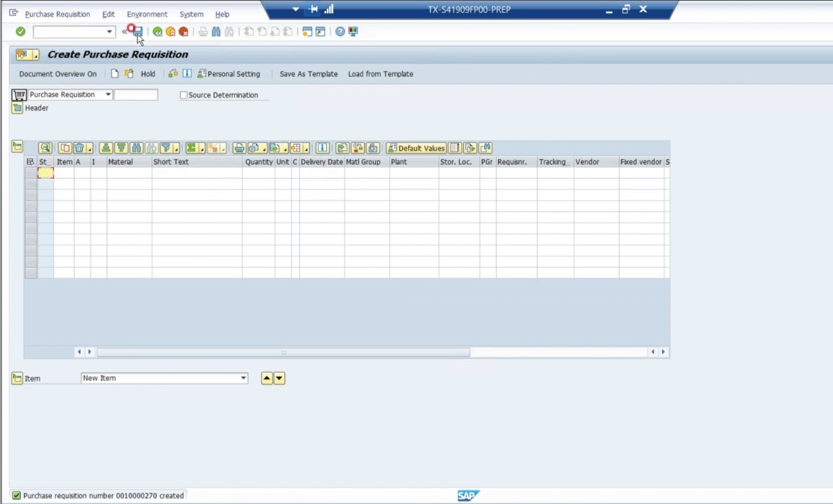The height and width of the screenshot is (504, 833).
Task: Click the Material column header
Action: tap(129, 162)
